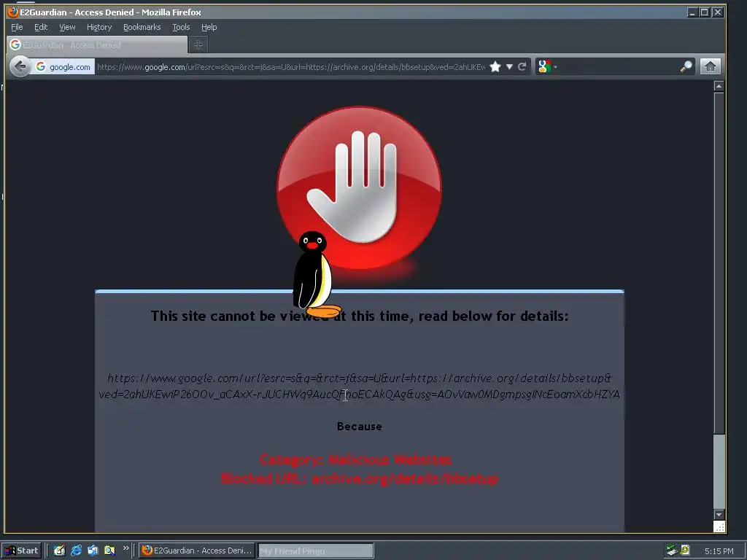Click the "This site cannot be viewed" heading

point(359,316)
